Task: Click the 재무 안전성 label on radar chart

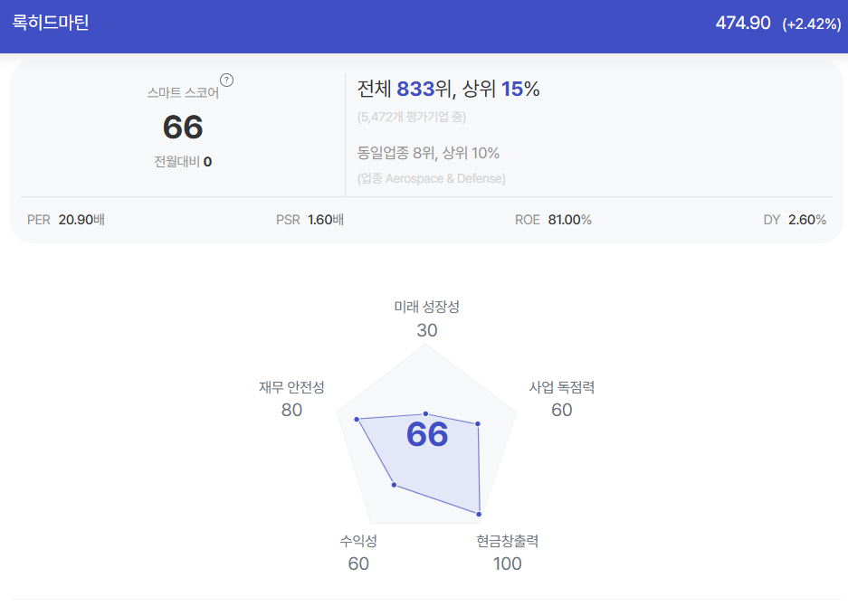Action: pos(291,387)
